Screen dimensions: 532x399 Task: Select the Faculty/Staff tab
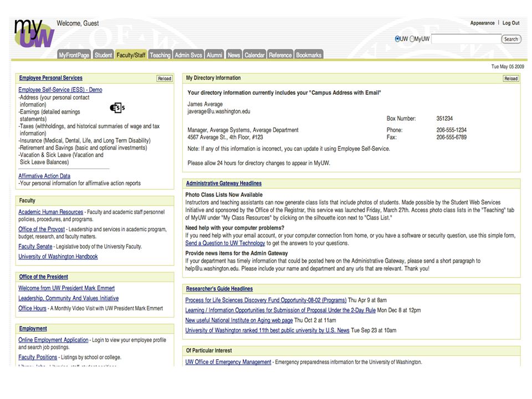tap(131, 55)
